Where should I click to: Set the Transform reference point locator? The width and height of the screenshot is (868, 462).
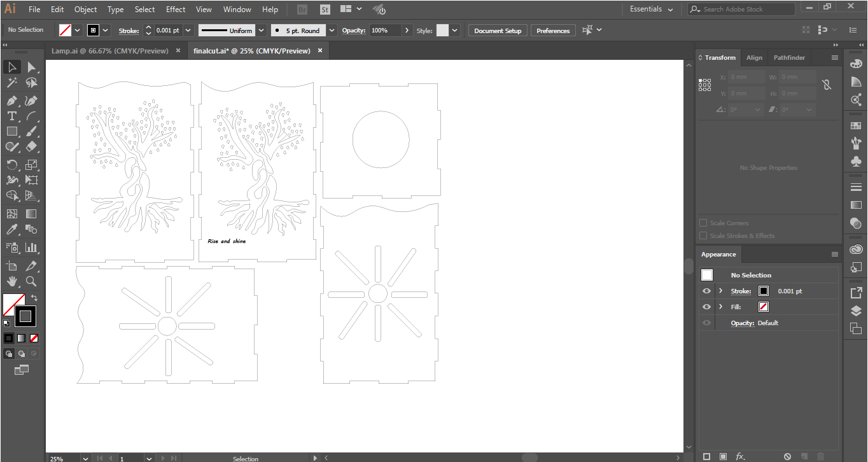click(x=704, y=85)
